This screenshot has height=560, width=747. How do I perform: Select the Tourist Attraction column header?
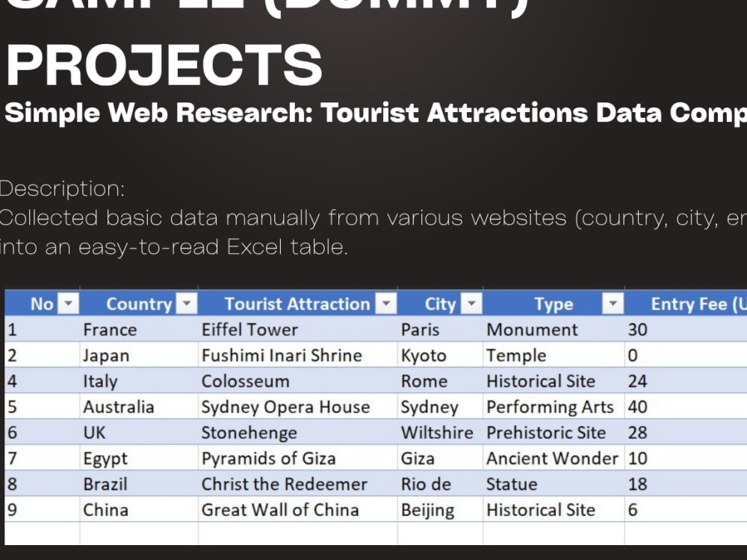tap(298, 303)
